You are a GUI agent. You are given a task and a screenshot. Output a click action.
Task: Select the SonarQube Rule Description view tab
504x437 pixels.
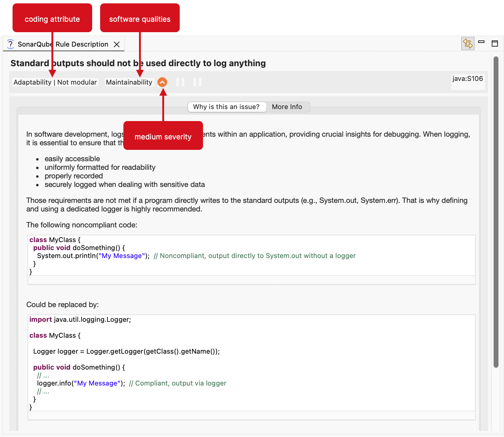63,44
